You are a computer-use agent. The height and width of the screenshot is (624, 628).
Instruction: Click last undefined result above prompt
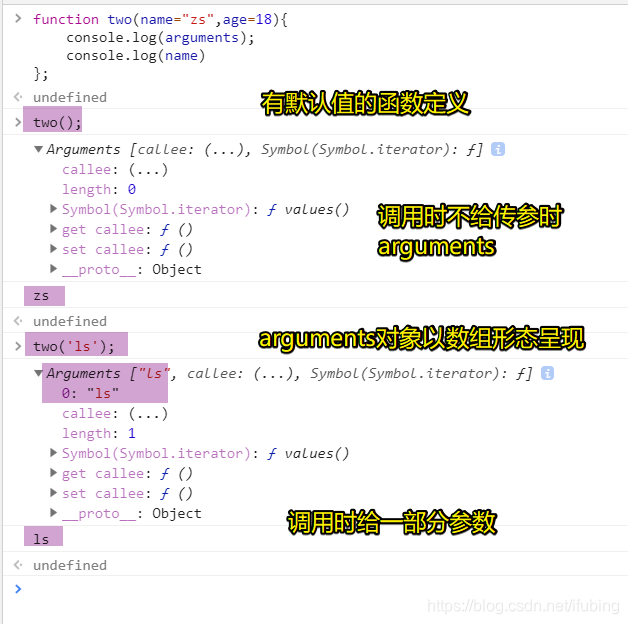70,565
